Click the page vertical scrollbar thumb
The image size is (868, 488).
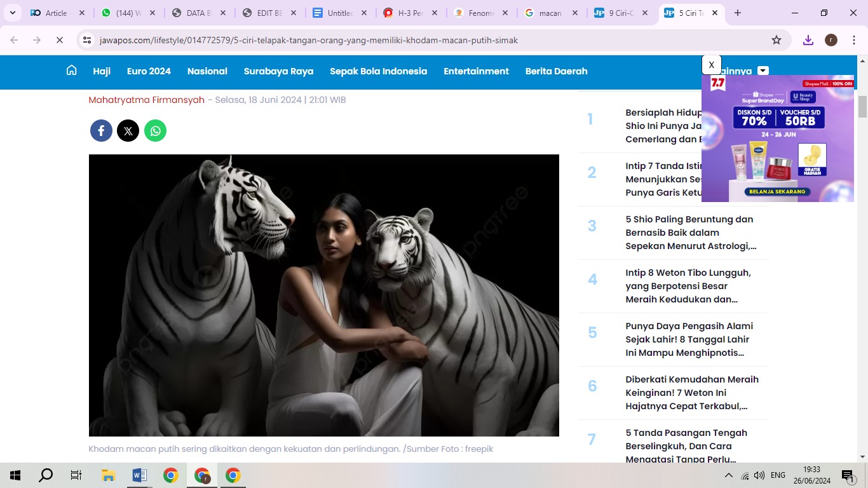coord(862,107)
